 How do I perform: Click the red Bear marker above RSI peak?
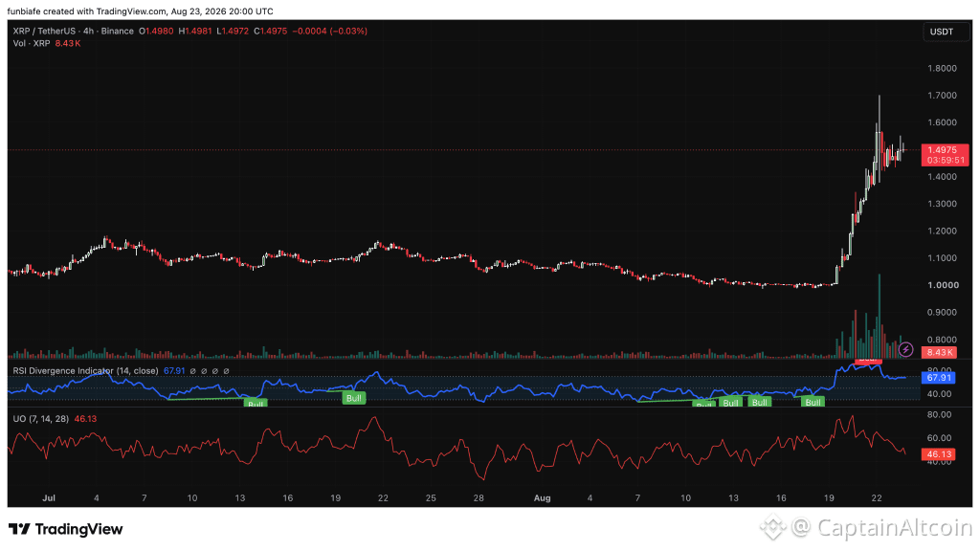[x=867, y=360]
